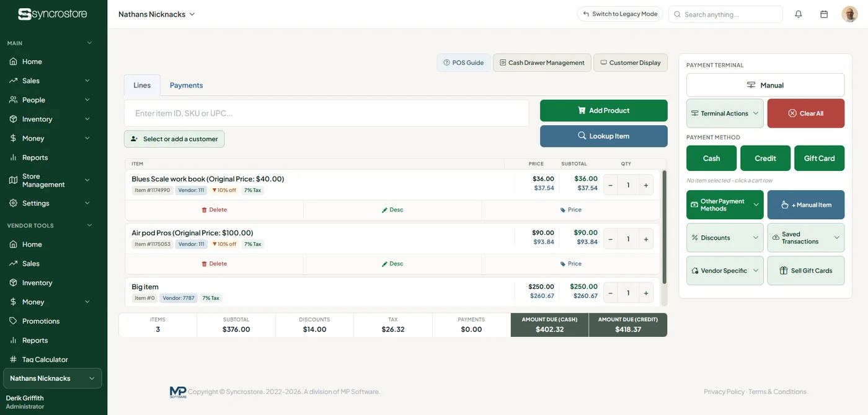Change price of Blues Scale work book
The width and height of the screenshot is (868, 415).
570,210
